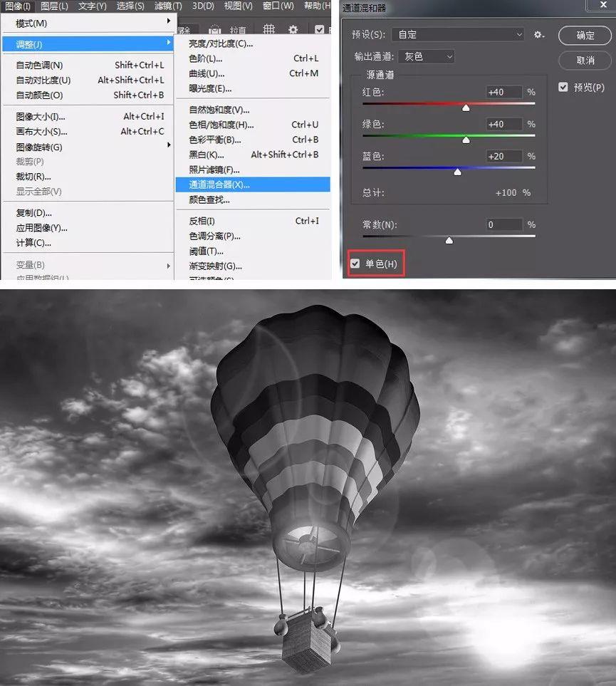Click the blue percentage input field
This screenshot has width=616, height=686.
click(504, 156)
